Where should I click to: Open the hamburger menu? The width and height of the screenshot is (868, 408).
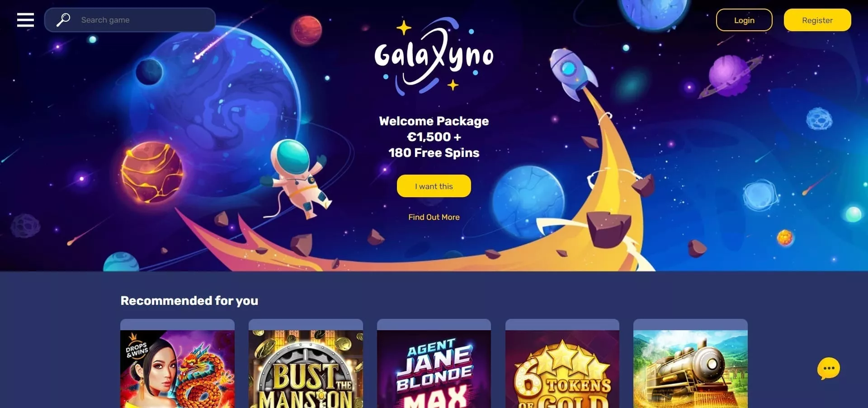[x=25, y=20]
